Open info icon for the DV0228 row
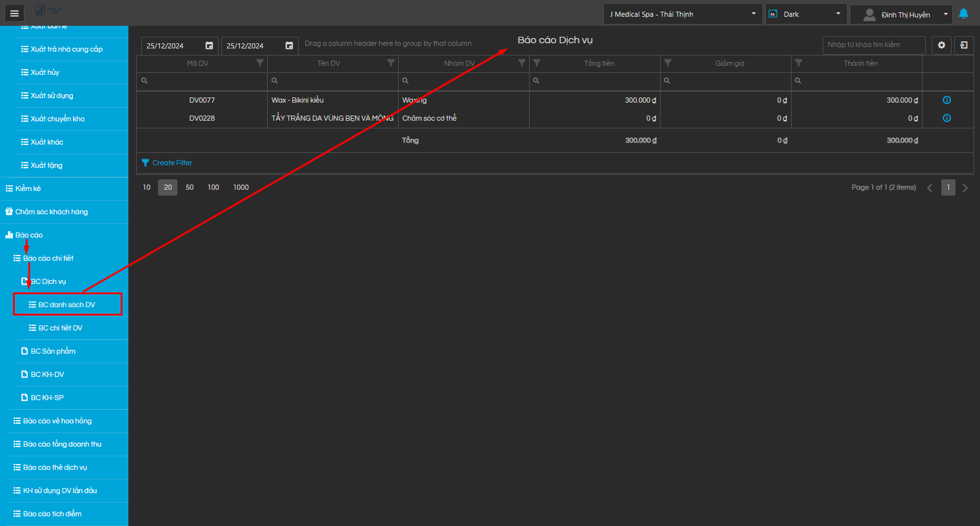980x526 pixels. tap(946, 118)
